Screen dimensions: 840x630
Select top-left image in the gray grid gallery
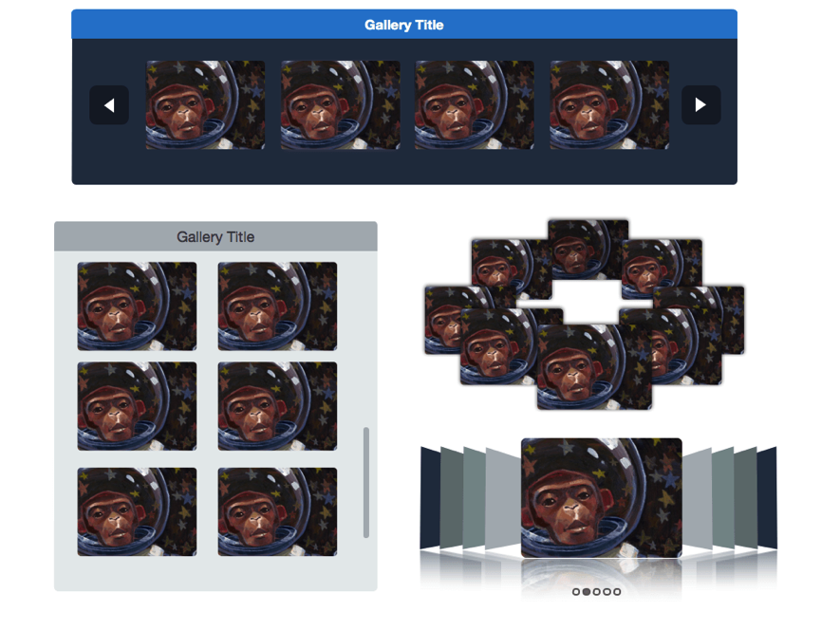tap(137, 306)
